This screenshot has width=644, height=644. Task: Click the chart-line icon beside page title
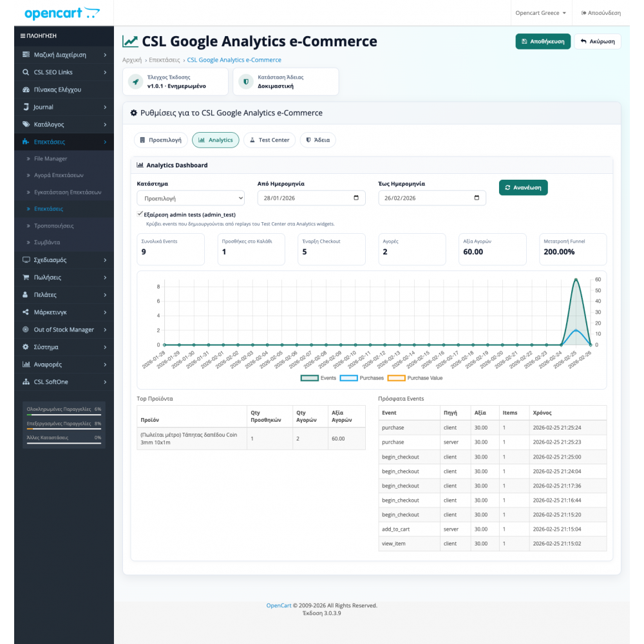click(130, 41)
